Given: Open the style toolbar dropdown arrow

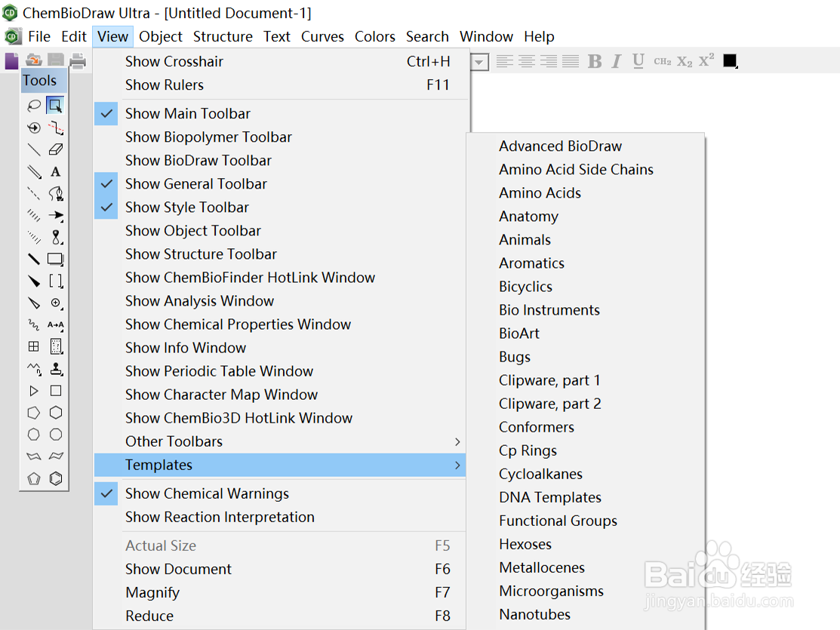Looking at the screenshot, I should tap(479, 62).
